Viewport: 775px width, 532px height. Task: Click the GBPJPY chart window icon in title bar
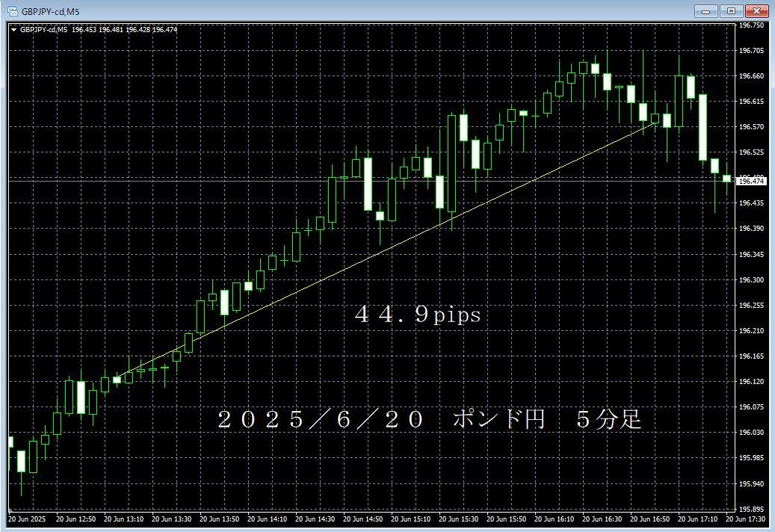tap(13, 10)
